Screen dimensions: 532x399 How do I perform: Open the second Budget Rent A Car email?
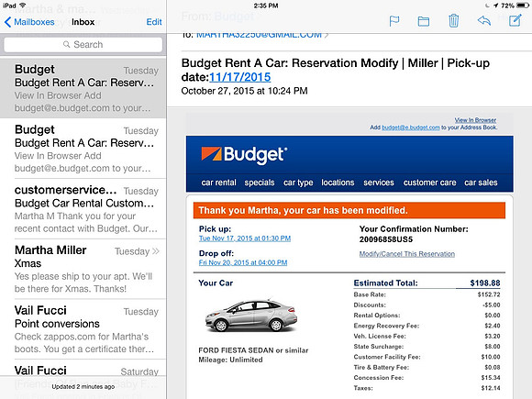tap(83, 149)
